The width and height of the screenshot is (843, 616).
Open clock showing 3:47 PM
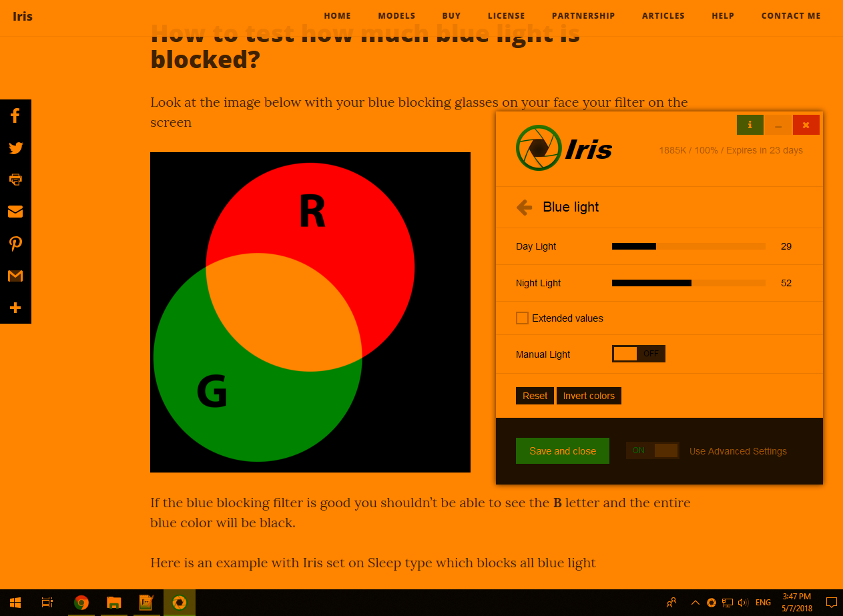click(x=796, y=603)
